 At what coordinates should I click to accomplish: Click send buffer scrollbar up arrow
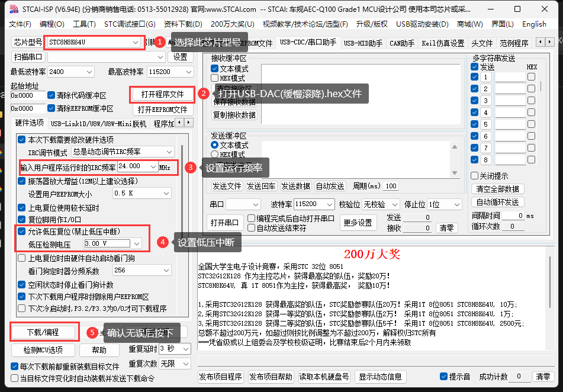455,147
